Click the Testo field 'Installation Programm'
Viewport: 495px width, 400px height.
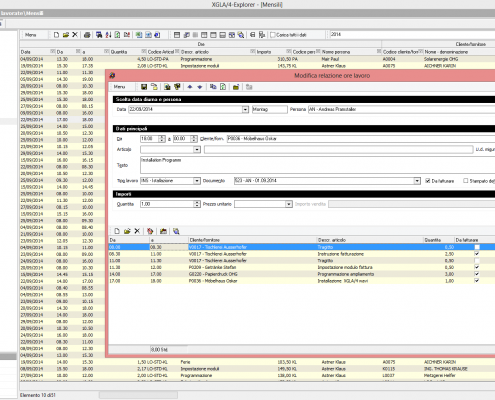point(317,165)
